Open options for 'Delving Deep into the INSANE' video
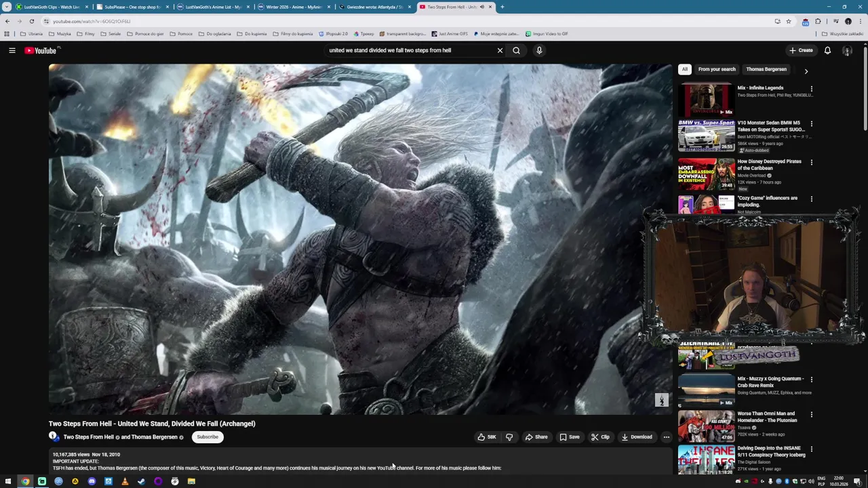 point(811,449)
